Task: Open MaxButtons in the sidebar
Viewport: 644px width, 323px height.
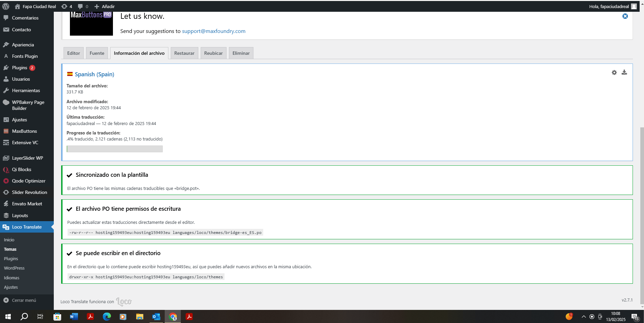Action: click(27, 131)
